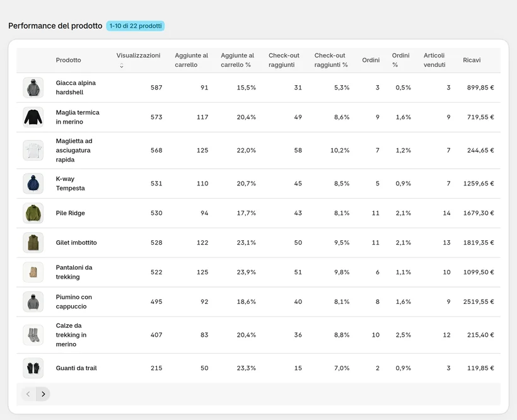Open the Giacca alpina hardshell product name

pyautogui.click(x=76, y=88)
